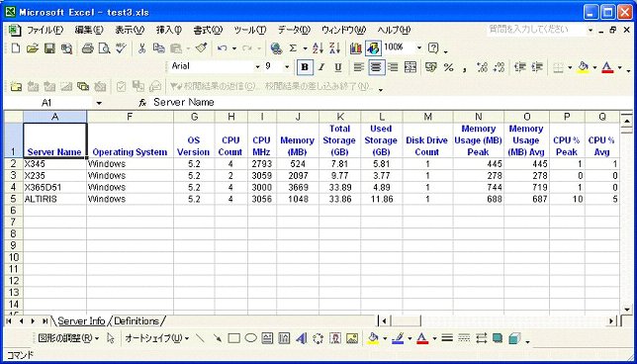Open the 挿入(I) menu
The image size is (637, 364).
[169, 30]
